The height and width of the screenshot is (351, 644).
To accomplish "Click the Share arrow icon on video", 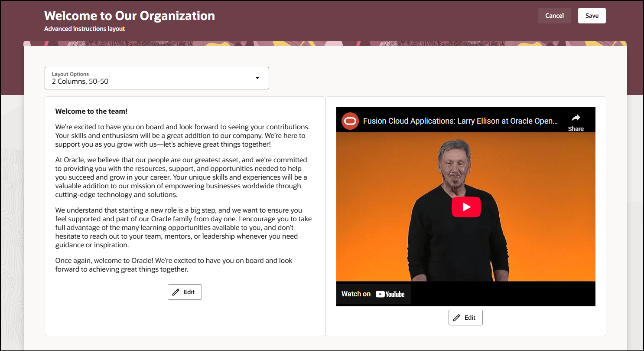I will tap(576, 118).
